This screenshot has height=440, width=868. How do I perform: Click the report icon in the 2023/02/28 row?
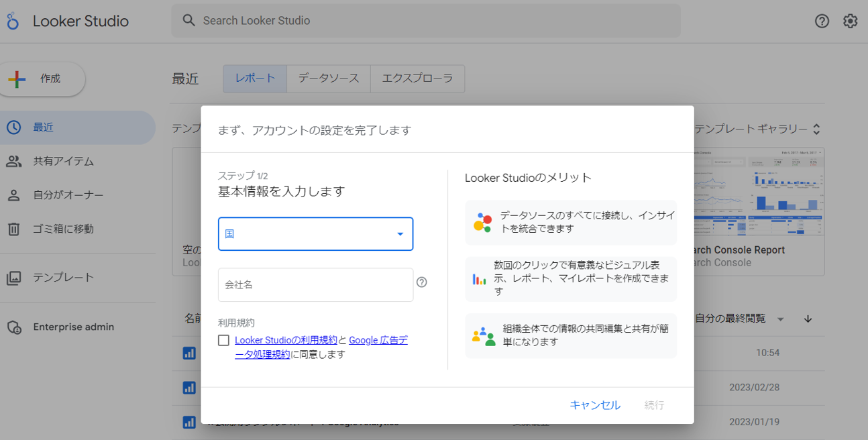189,387
